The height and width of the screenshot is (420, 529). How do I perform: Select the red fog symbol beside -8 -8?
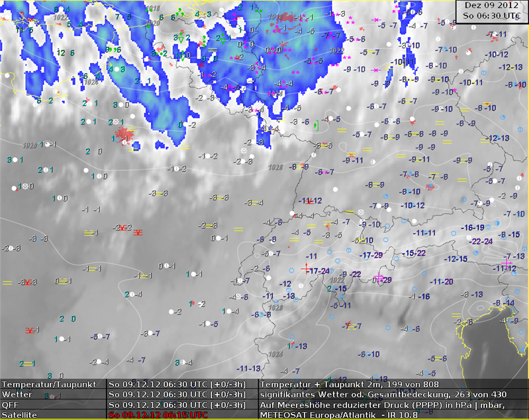click(x=28, y=283)
